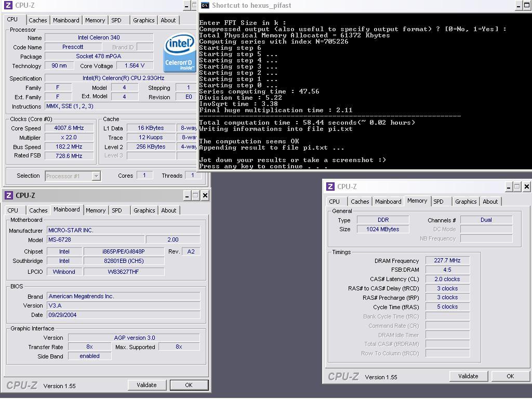532x399 pixels.
Task: Click the 227.7 MHz DRAM frequency value
Action: [x=447, y=261]
